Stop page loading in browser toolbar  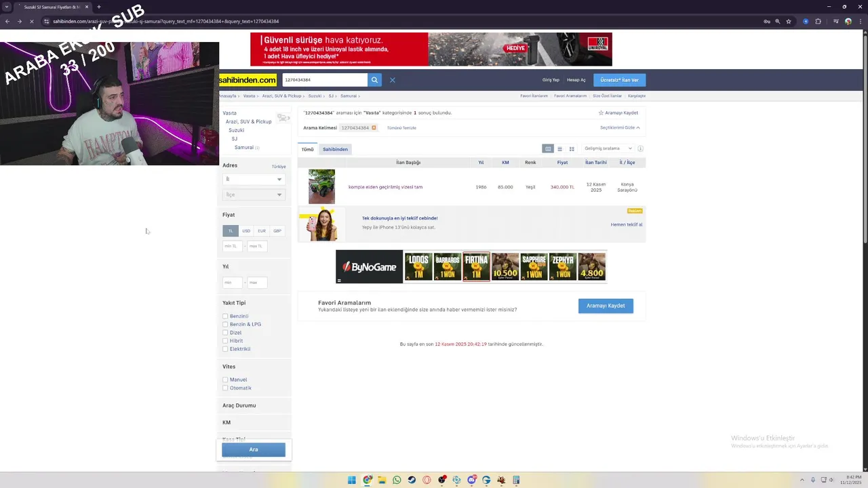click(31, 21)
